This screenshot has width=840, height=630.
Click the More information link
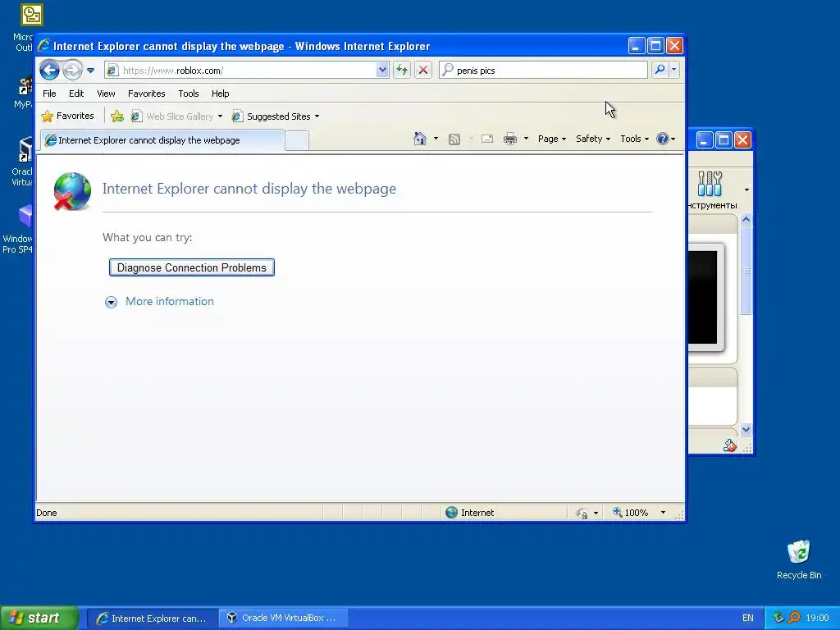pyautogui.click(x=169, y=301)
